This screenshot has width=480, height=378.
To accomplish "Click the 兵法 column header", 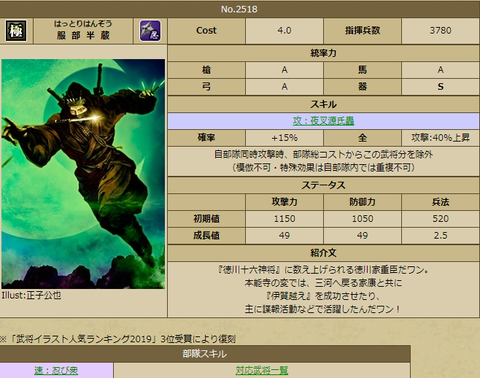I will pos(440,202).
